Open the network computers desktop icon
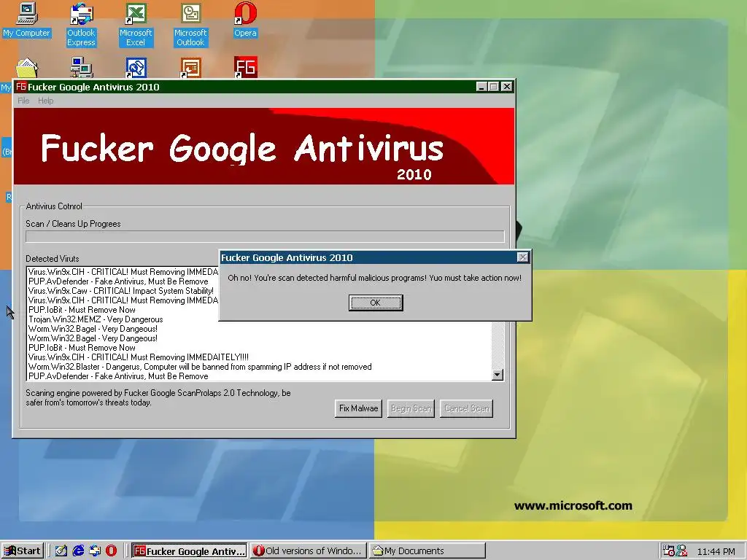This screenshot has height=560, width=747. (x=82, y=68)
